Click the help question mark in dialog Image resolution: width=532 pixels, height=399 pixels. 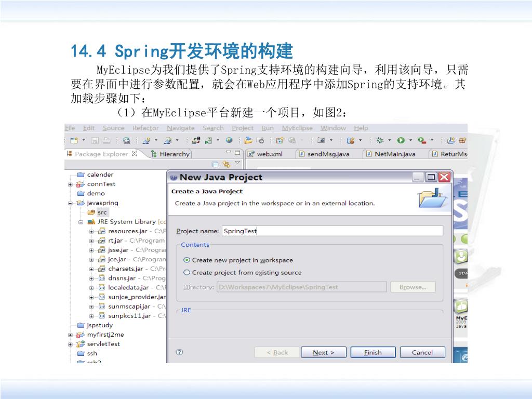coord(179,352)
